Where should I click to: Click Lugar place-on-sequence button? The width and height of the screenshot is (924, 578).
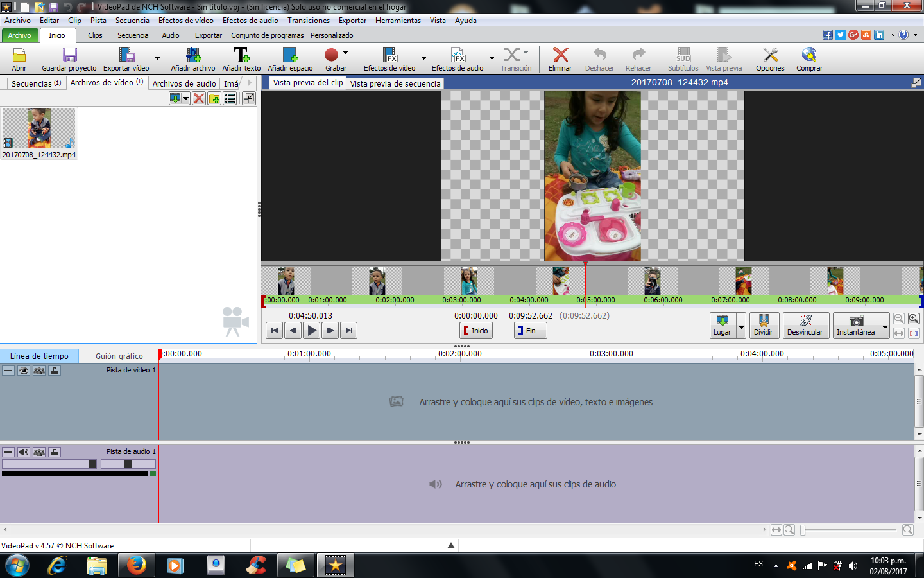pyautogui.click(x=723, y=326)
